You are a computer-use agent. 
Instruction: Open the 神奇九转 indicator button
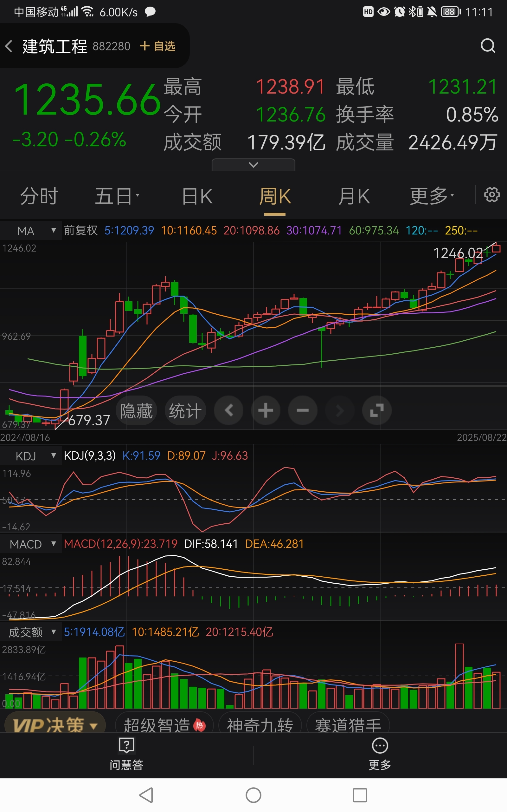click(x=260, y=725)
